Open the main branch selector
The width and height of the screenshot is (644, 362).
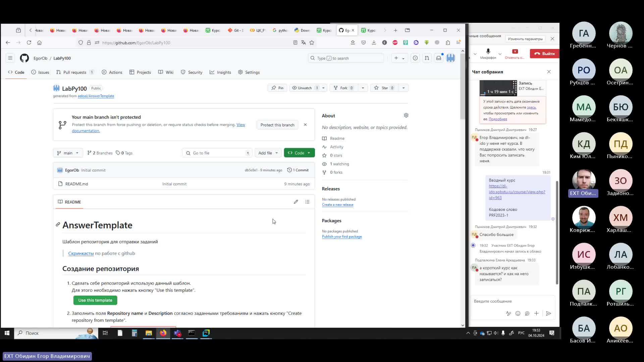pyautogui.click(x=68, y=153)
